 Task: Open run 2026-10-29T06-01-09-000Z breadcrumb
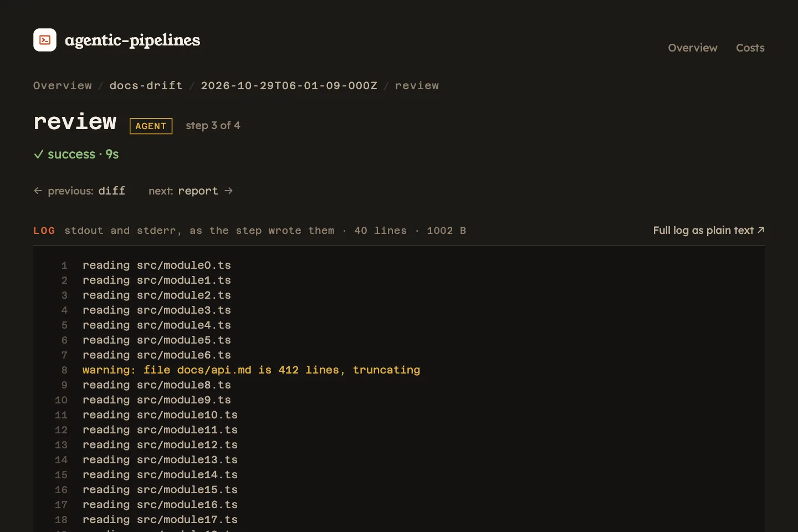[289, 85]
